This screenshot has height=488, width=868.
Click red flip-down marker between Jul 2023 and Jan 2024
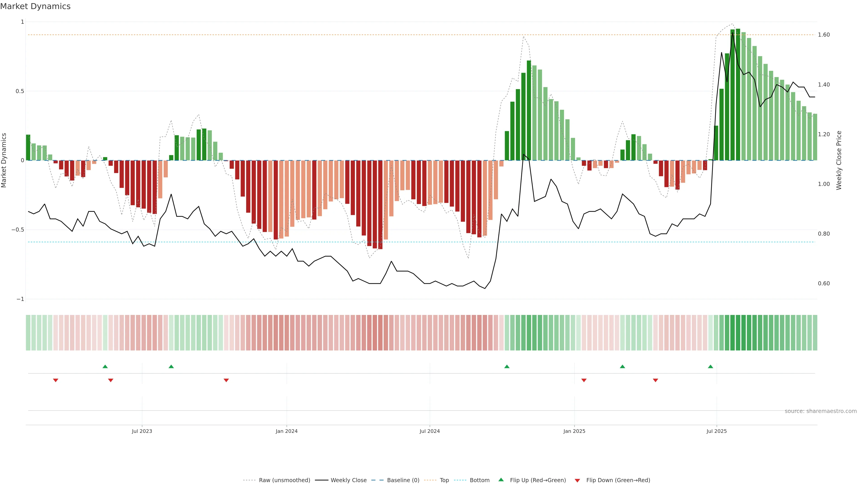pos(226,380)
